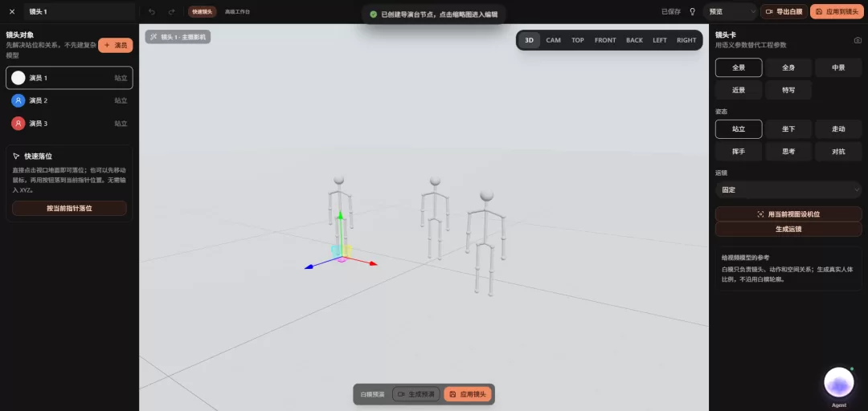Set pose to 挥手
This screenshot has width=868, height=411.
coord(739,151)
